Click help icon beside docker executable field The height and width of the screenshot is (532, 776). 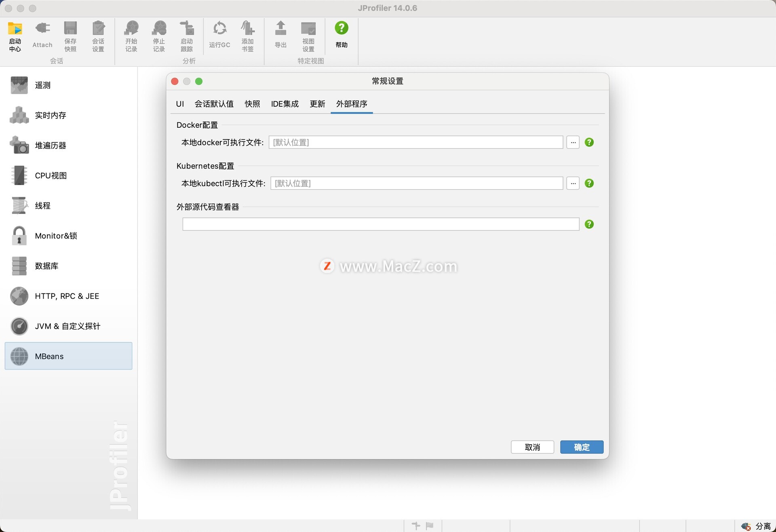tap(589, 142)
